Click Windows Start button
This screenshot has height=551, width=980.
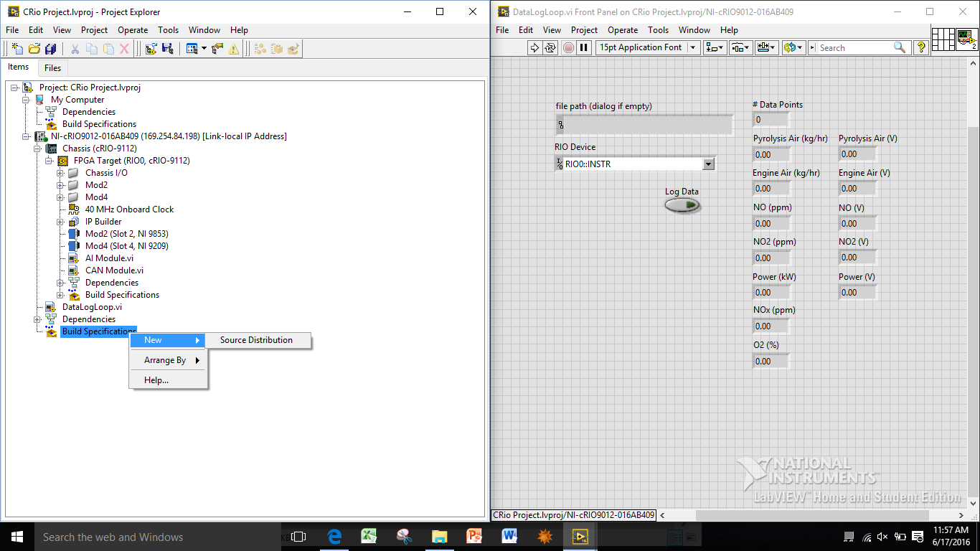[x=17, y=536]
